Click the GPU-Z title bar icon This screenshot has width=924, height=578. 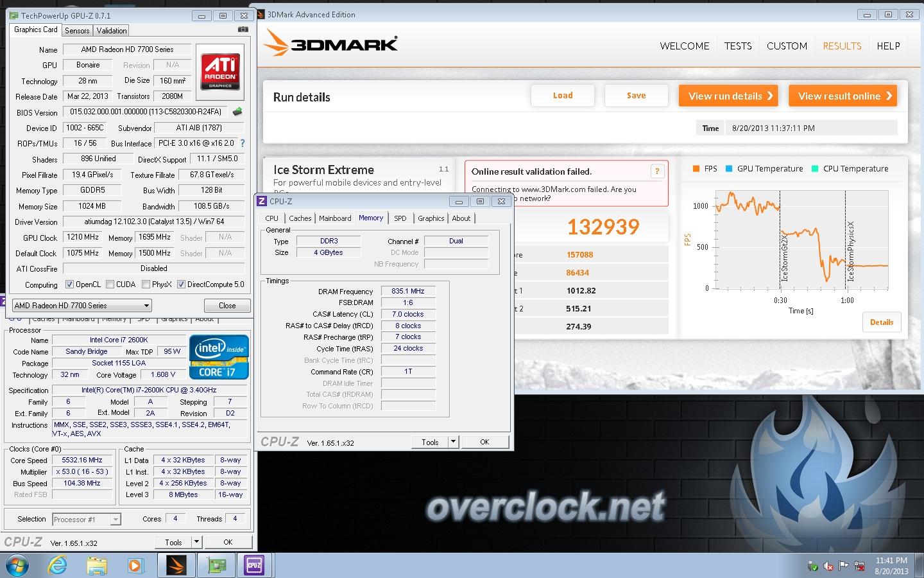14,15
